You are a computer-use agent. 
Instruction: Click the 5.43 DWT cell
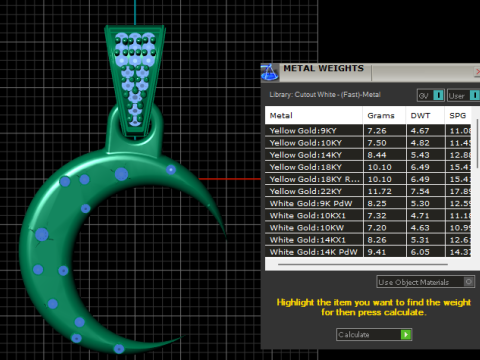point(426,155)
